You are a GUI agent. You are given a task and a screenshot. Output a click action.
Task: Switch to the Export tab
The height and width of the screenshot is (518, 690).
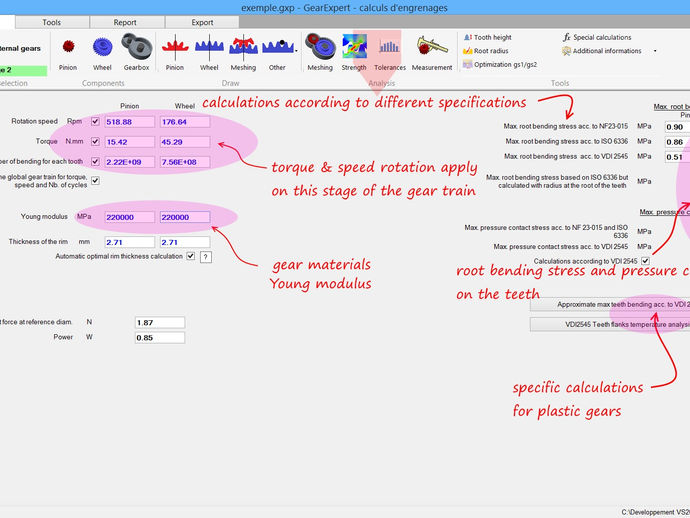(x=202, y=22)
